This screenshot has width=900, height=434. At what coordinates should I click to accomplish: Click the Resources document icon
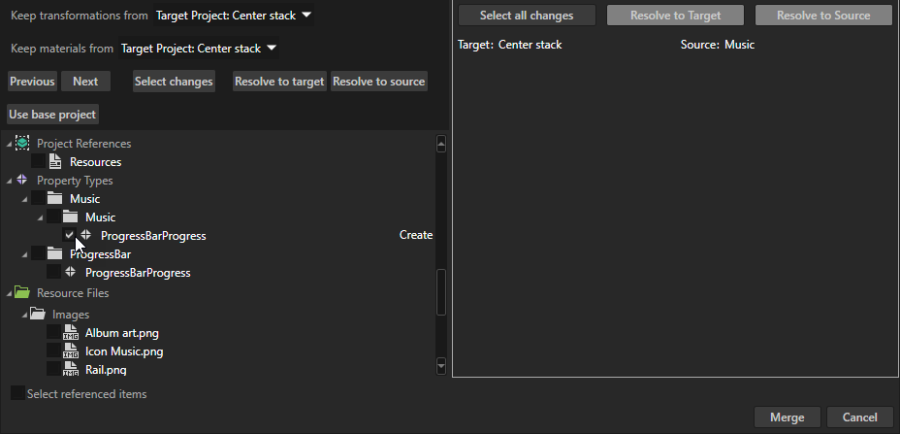tap(56, 162)
